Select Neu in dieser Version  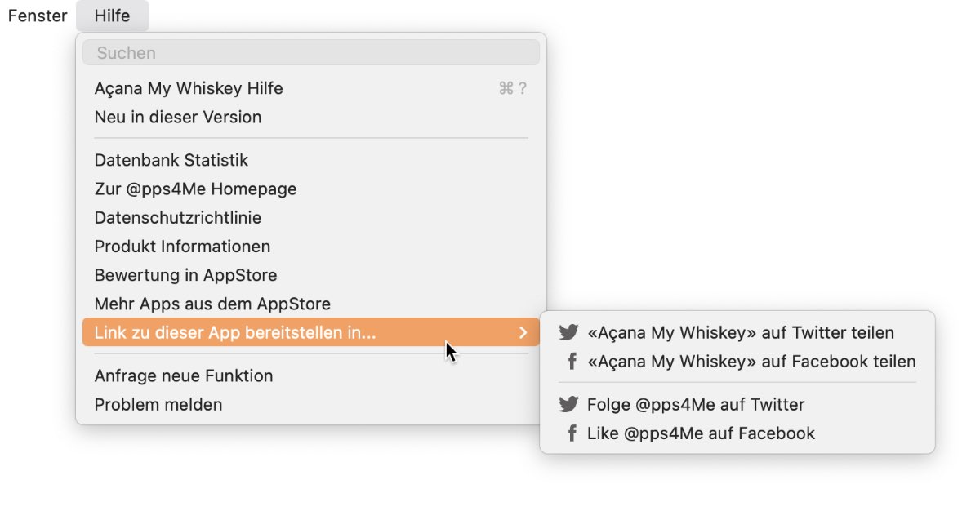(x=311, y=117)
